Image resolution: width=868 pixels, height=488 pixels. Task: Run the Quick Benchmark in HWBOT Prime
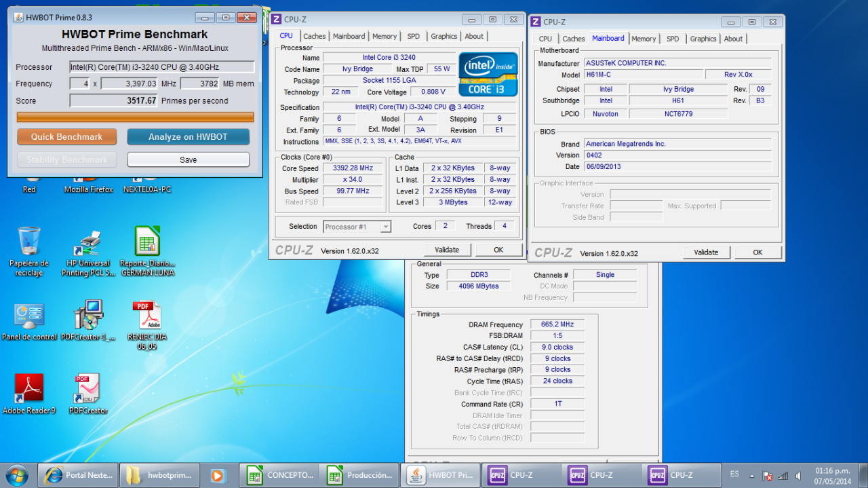[66, 136]
